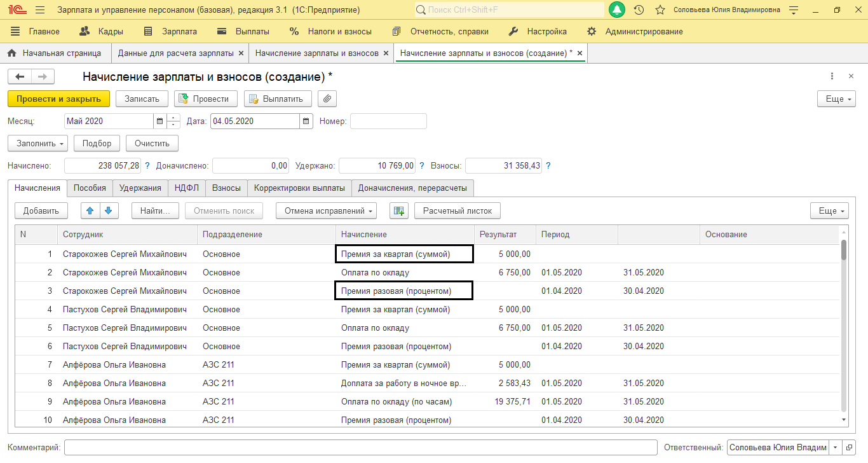
Task: Move row down with blue arrow
Action: (108, 211)
